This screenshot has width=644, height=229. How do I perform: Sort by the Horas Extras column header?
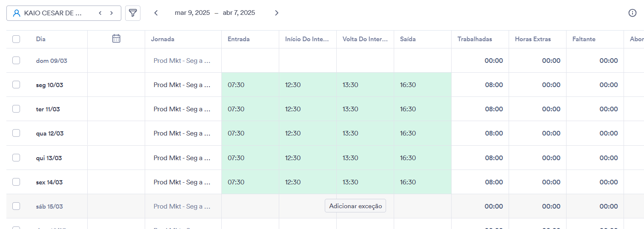533,39
